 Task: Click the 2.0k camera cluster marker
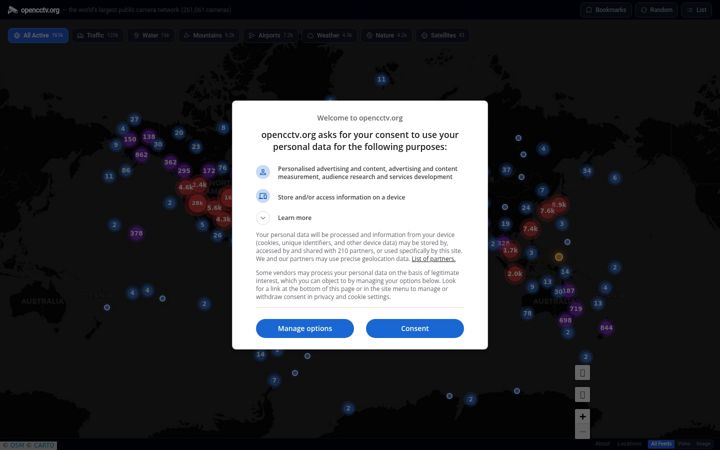[x=515, y=274]
